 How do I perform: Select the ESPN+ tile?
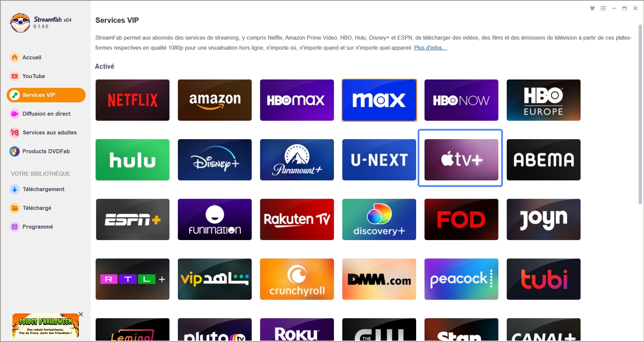(x=132, y=219)
